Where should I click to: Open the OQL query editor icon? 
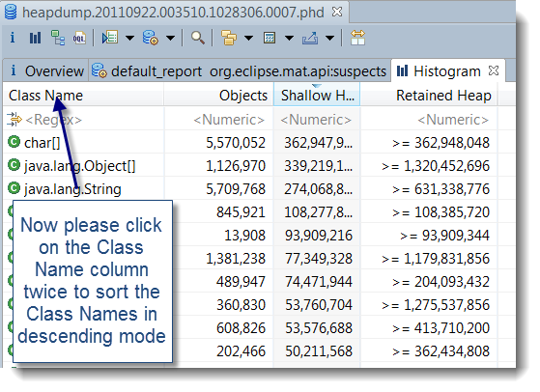click(79, 38)
